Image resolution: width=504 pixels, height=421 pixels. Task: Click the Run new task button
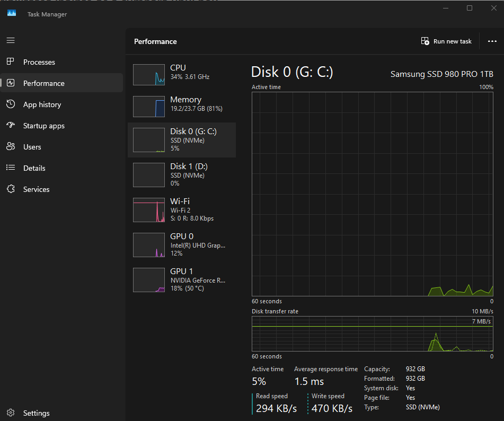[x=446, y=41]
